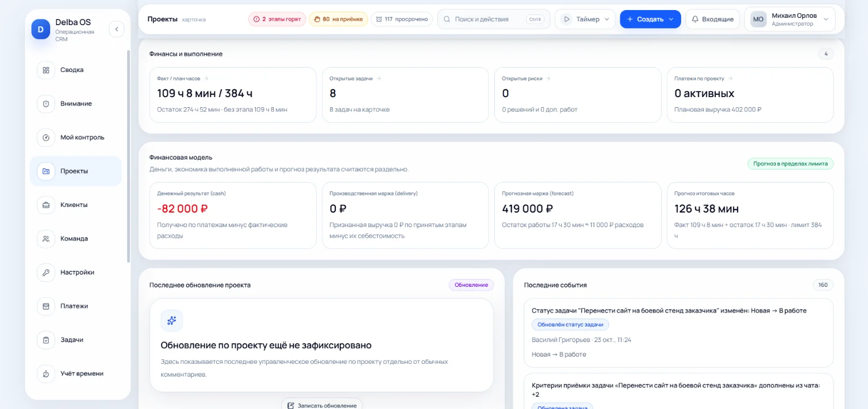Click the Внимание shield icon
The image size is (868, 409).
pos(46,104)
